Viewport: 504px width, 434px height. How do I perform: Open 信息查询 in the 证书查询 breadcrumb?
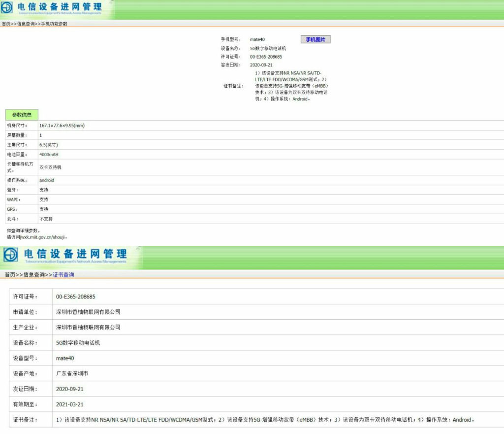34,275
